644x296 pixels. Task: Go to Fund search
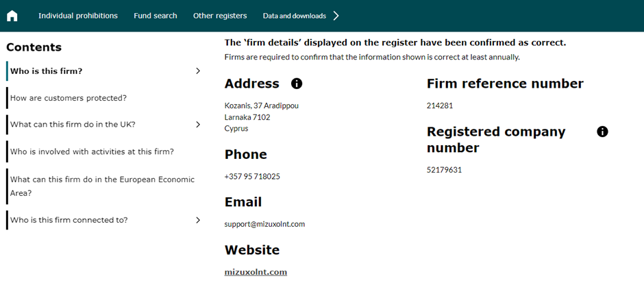pyautogui.click(x=156, y=16)
